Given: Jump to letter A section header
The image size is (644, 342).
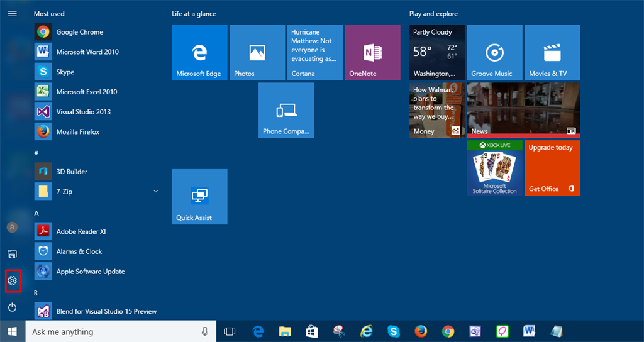Looking at the screenshot, I should pos(36,213).
